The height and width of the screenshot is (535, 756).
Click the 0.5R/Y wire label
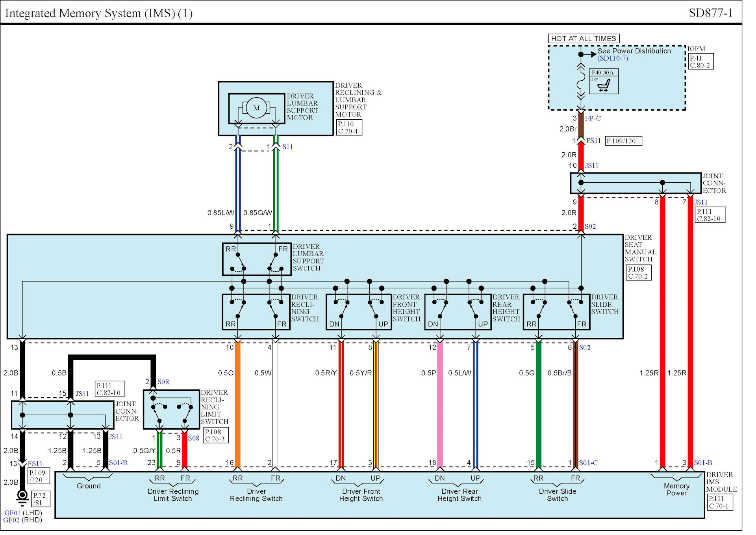pos(326,373)
